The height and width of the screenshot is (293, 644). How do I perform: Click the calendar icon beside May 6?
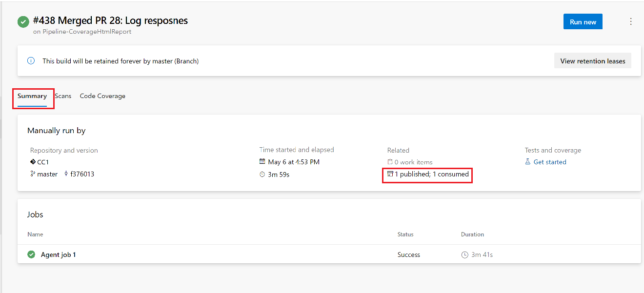[x=262, y=162]
